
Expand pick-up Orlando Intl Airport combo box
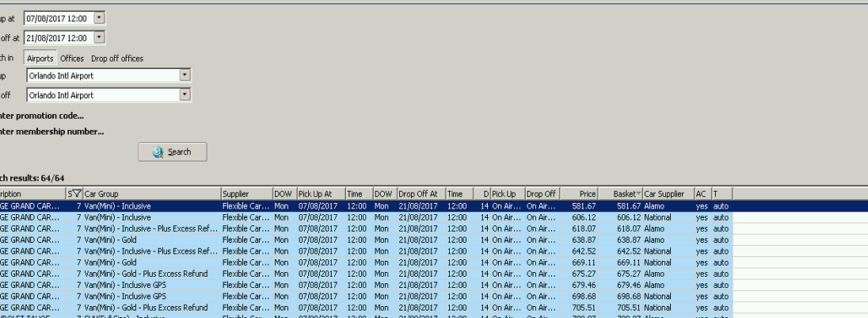185,75
